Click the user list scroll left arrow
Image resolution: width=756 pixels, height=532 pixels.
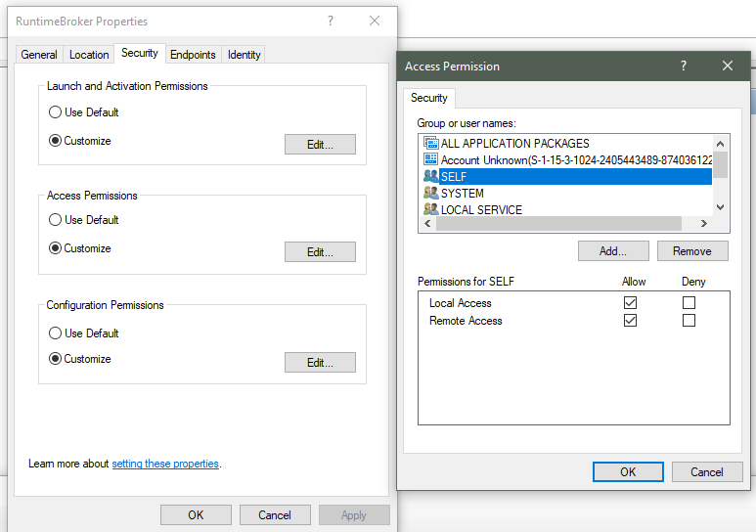(427, 223)
